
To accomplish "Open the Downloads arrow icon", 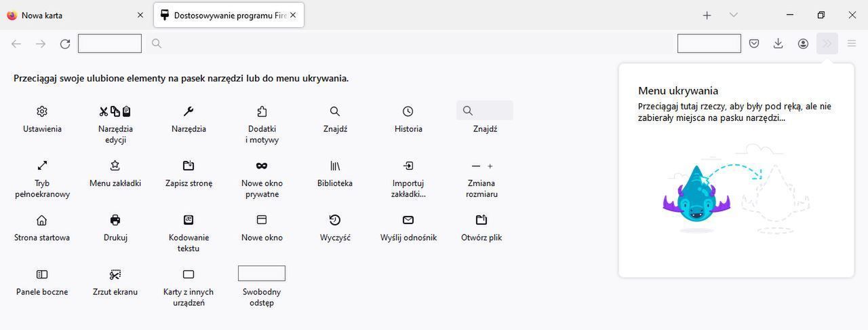I will [778, 43].
